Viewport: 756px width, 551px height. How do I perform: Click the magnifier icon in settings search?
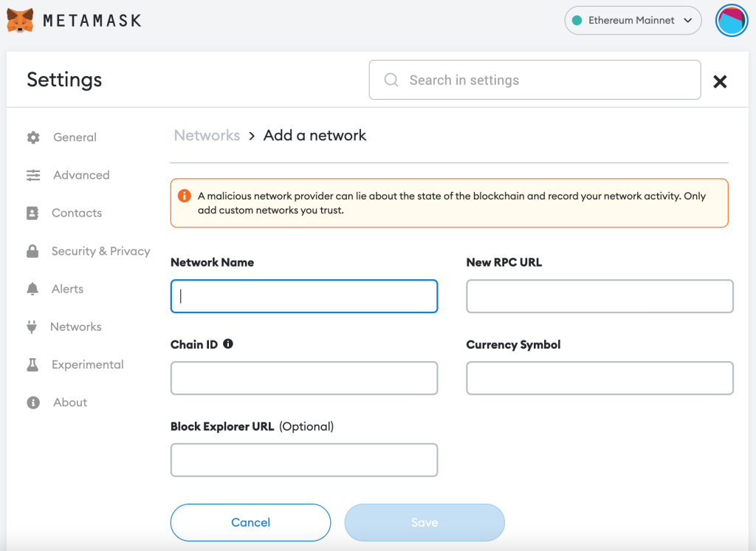click(x=391, y=80)
